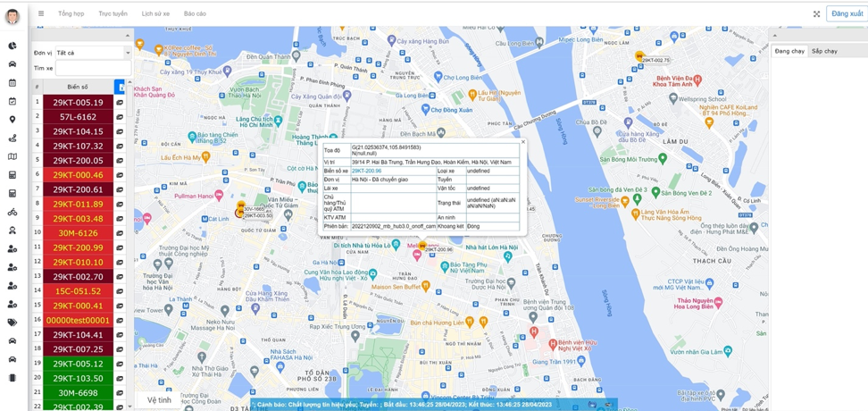Collapse the right panel with top arrow
Viewport: 868px width, 411px height.
[774, 36]
